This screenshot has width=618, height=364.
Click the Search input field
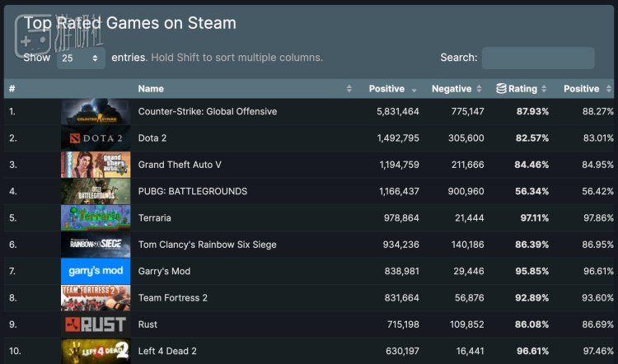coord(538,58)
